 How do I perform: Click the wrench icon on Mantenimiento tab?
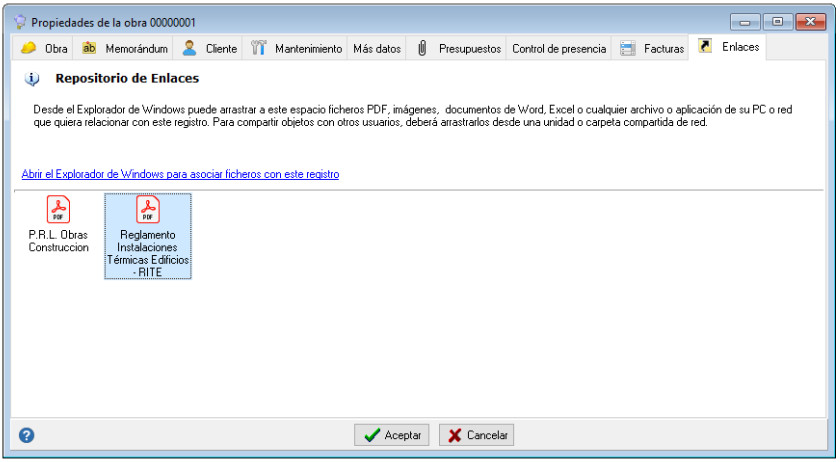(x=259, y=48)
